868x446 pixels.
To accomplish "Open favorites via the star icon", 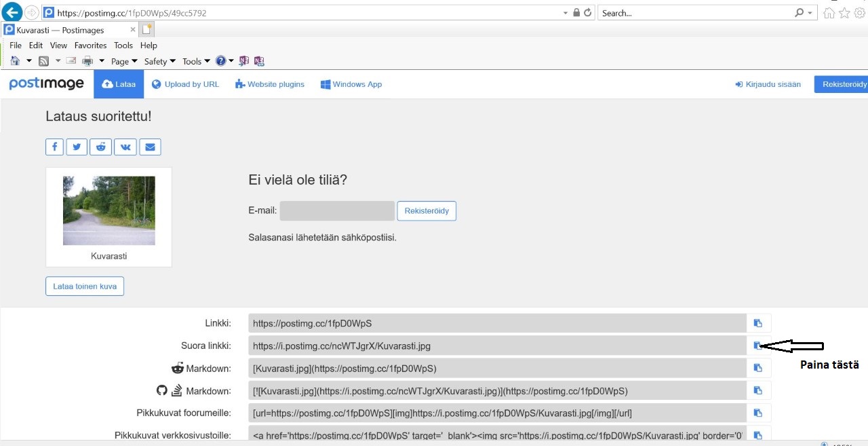I will point(844,13).
